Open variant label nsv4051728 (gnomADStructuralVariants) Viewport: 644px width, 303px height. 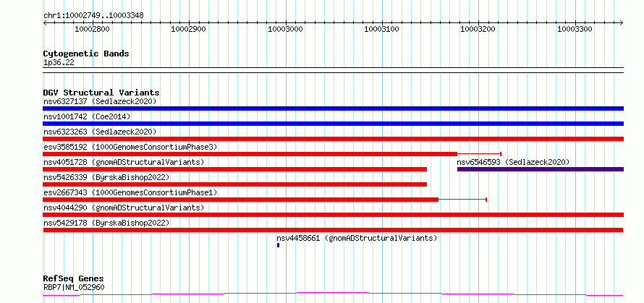pyautogui.click(x=124, y=162)
